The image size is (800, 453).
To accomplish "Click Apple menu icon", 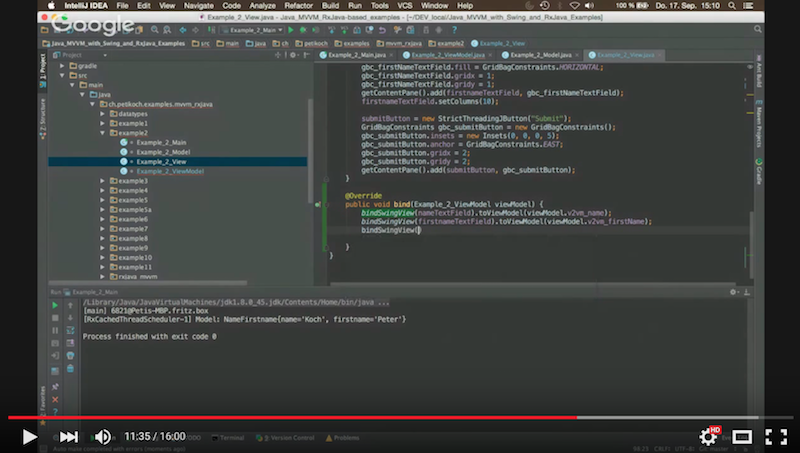I will tap(51, 6).
